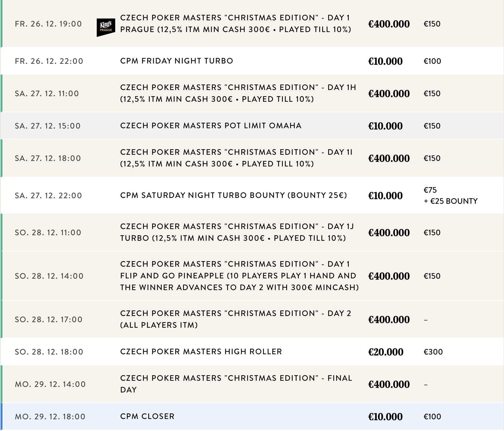Open the Czech Poker Masters High Roller
The height and width of the screenshot is (431, 504).
point(201,351)
